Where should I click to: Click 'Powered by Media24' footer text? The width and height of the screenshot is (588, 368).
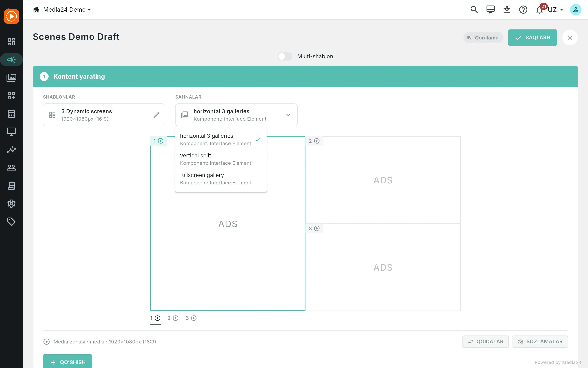(558, 362)
